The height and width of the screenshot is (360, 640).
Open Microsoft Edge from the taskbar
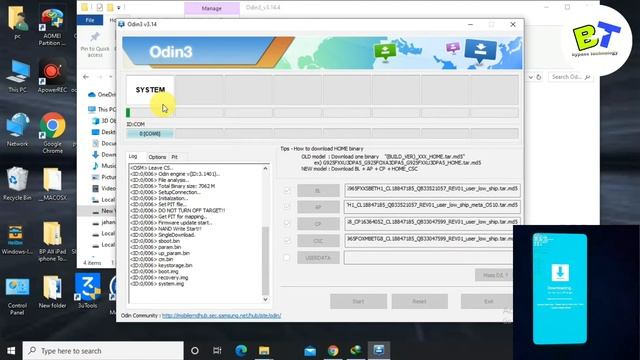241,351
